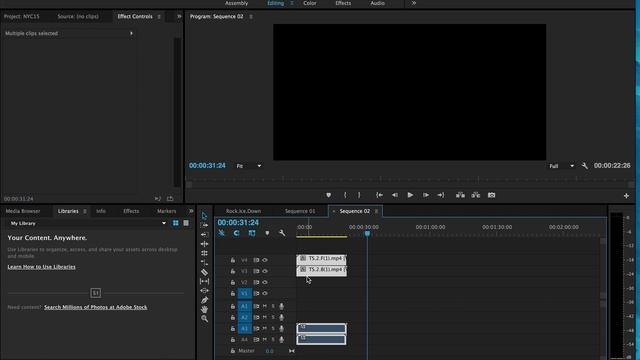640x360 pixels.
Task: Open Search Millions of Photos link
Action: tap(96, 307)
